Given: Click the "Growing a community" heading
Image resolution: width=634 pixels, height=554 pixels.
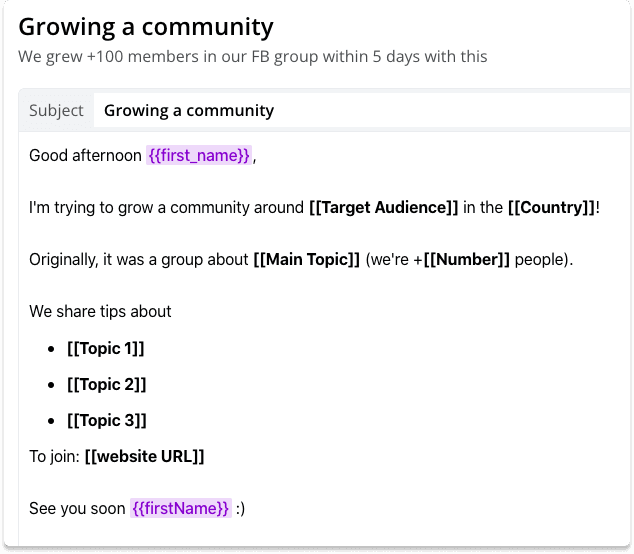Looking at the screenshot, I should (146, 27).
